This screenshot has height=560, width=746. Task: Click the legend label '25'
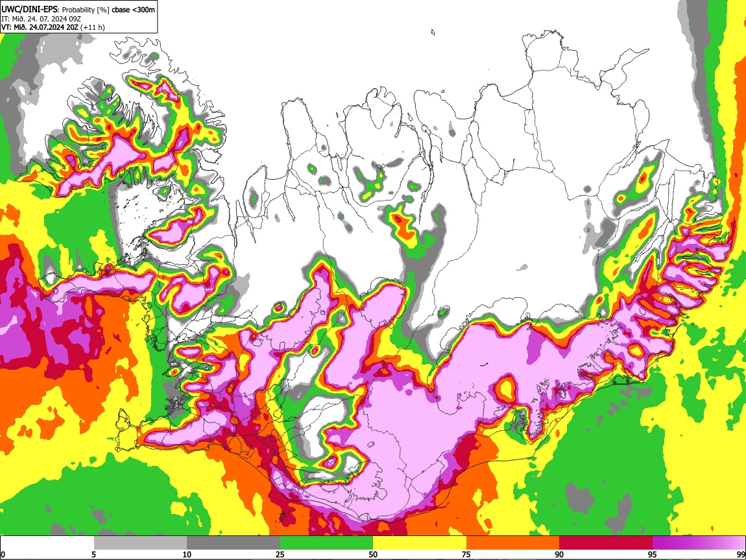(280, 554)
